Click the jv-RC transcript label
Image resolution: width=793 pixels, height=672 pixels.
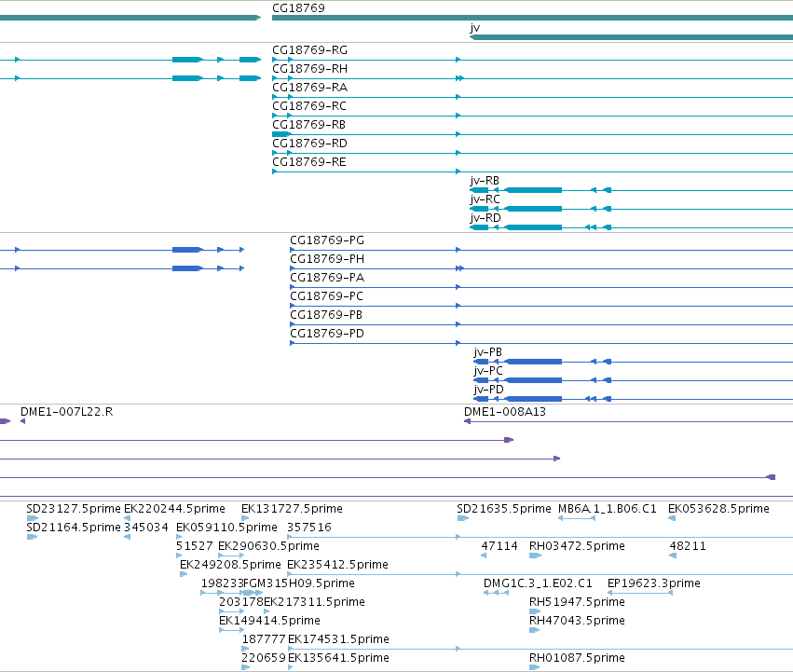[x=485, y=199]
